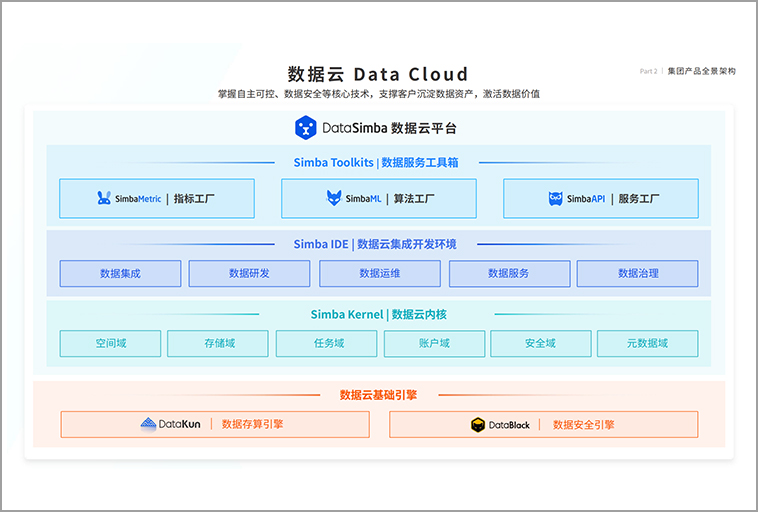The width and height of the screenshot is (758, 512).
Task: Click the 数据云 Data Cloud title
Action: pos(378,74)
